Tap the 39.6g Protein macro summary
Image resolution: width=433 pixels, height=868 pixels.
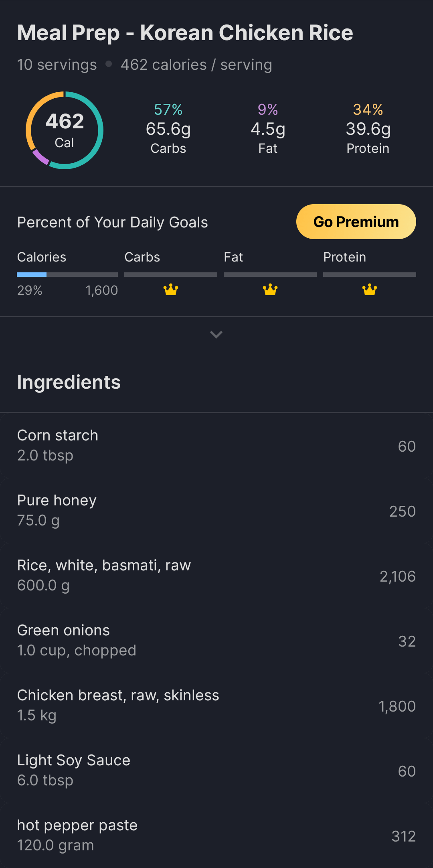[x=368, y=129]
